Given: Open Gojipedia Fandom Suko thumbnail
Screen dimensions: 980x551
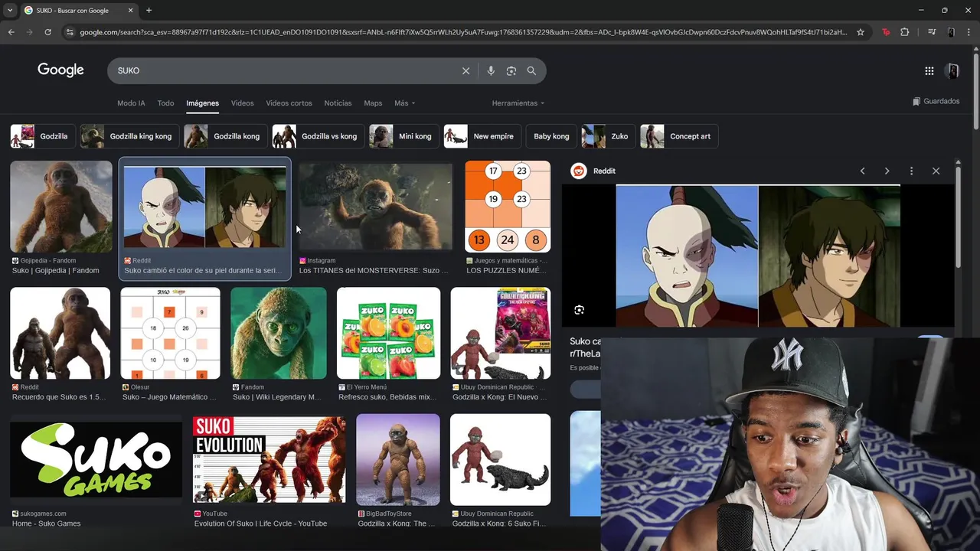Looking at the screenshot, I should (61, 207).
